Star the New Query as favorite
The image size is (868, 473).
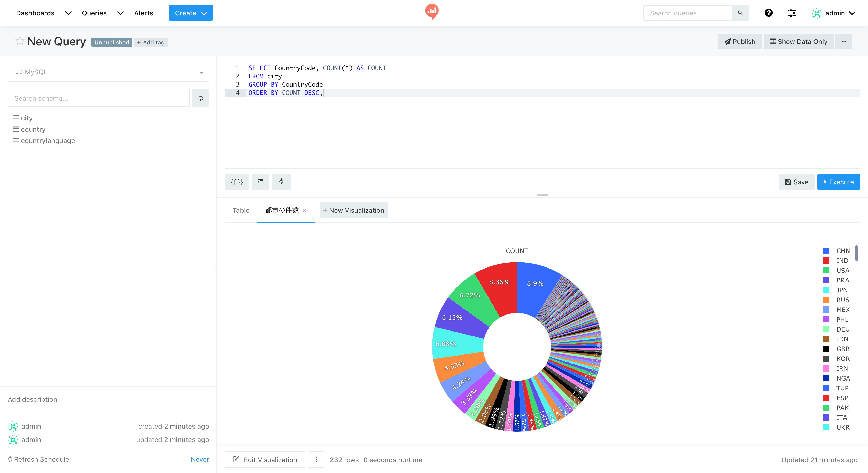click(20, 41)
